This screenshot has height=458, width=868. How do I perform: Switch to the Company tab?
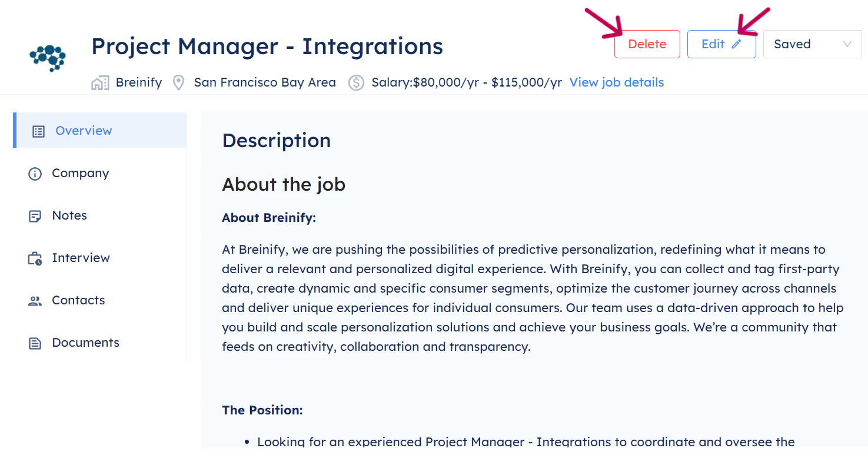[x=80, y=172]
